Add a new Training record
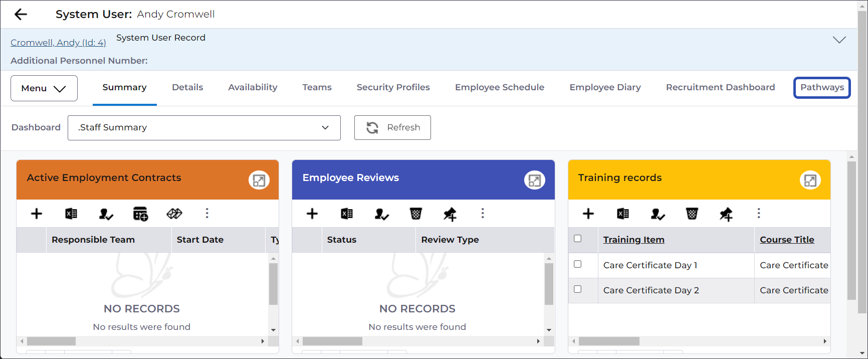 coord(588,214)
